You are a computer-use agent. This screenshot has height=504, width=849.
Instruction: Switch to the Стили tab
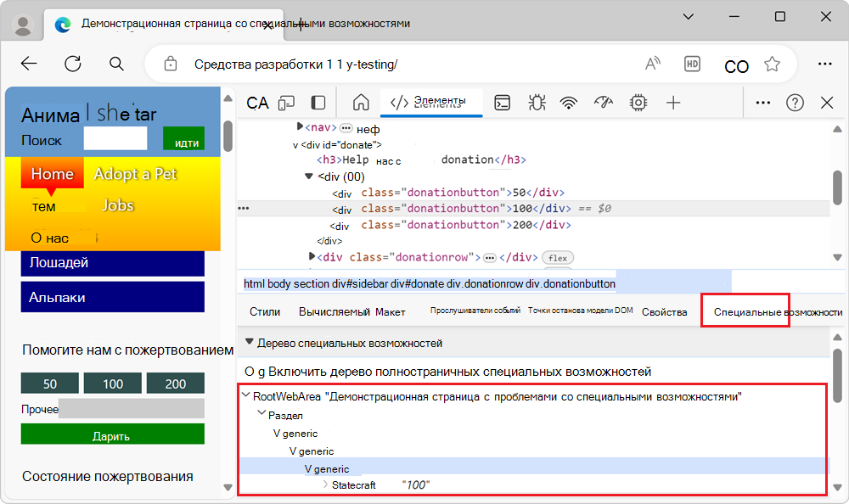[265, 312]
